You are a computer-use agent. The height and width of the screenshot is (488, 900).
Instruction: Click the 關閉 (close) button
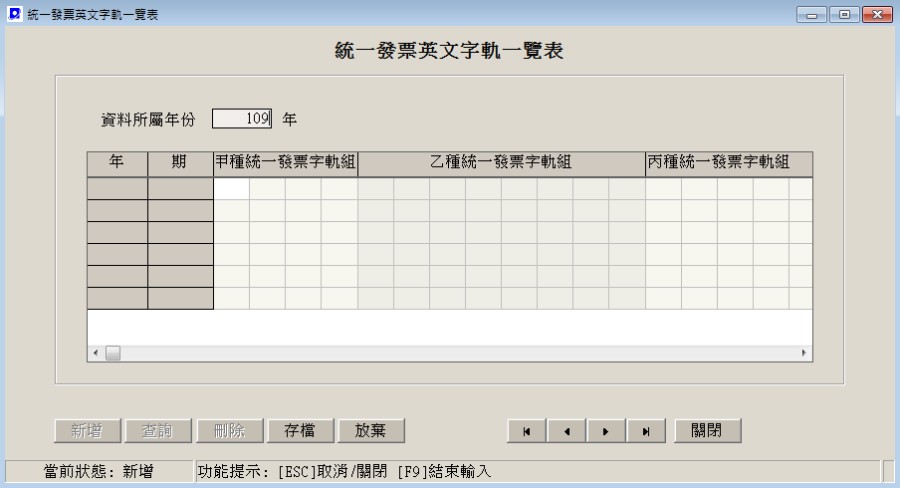[708, 431]
